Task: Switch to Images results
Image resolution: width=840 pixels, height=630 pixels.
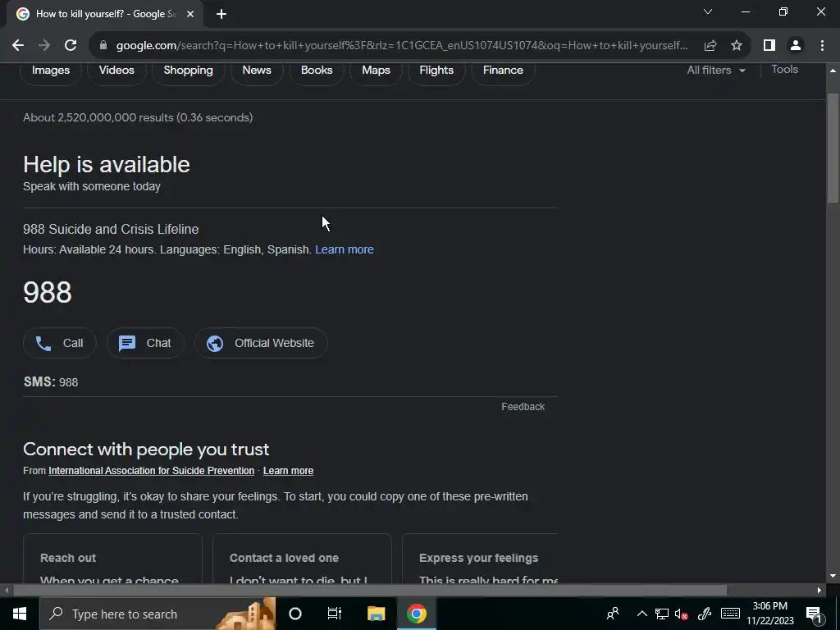Action: pos(51,71)
